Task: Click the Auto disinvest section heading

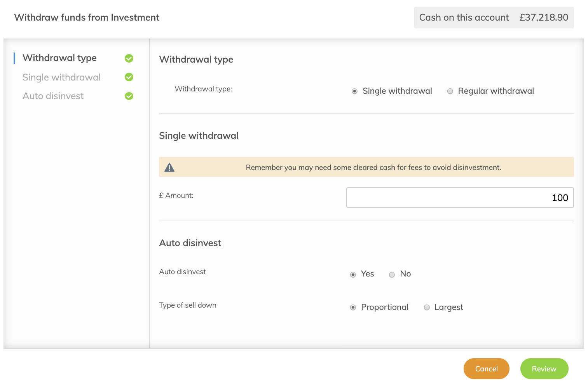Action: click(190, 243)
